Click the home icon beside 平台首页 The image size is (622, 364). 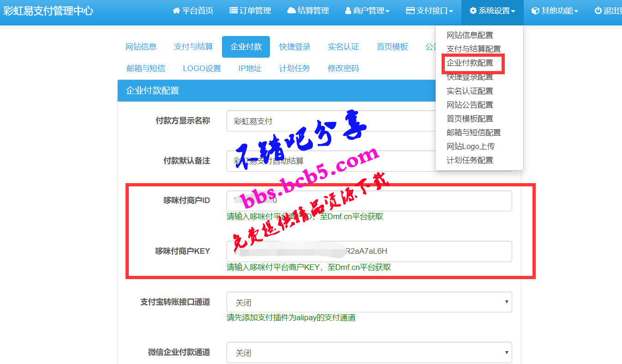(x=176, y=11)
